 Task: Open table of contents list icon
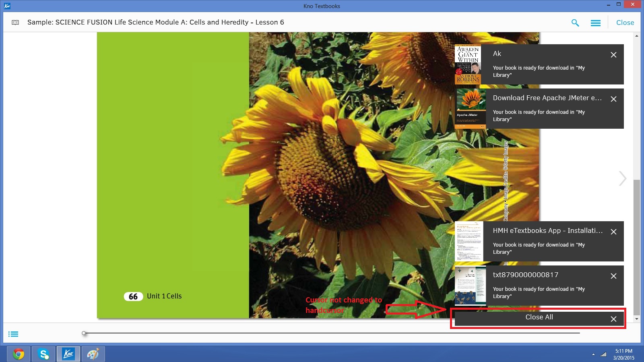click(13, 334)
